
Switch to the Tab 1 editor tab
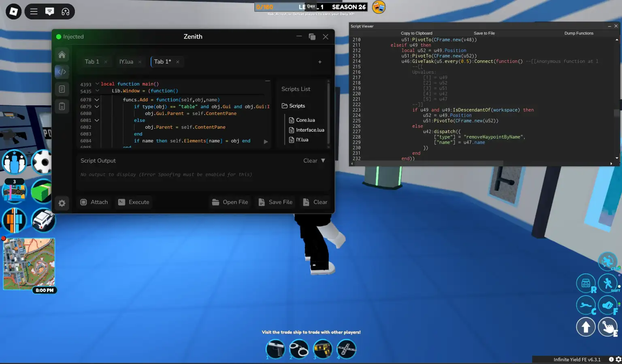coord(92,62)
